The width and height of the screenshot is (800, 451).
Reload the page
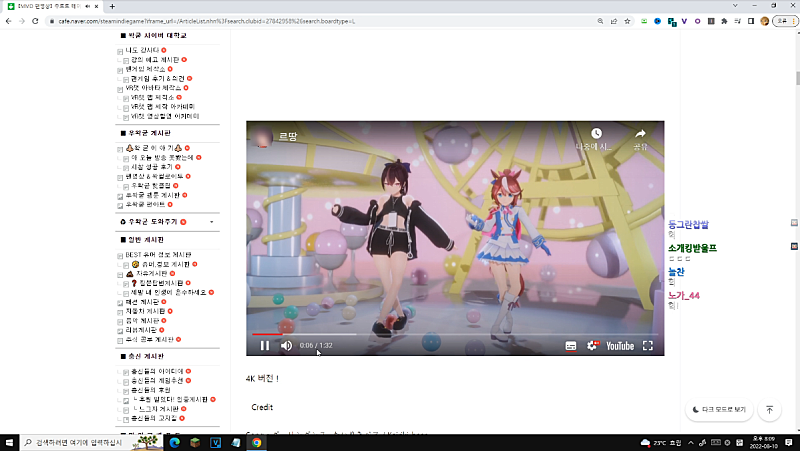(x=35, y=21)
